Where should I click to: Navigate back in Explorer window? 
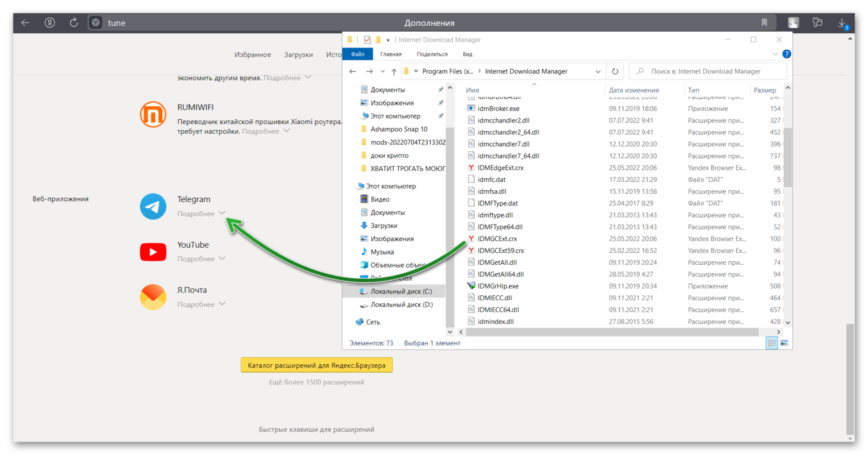(353, 72)
